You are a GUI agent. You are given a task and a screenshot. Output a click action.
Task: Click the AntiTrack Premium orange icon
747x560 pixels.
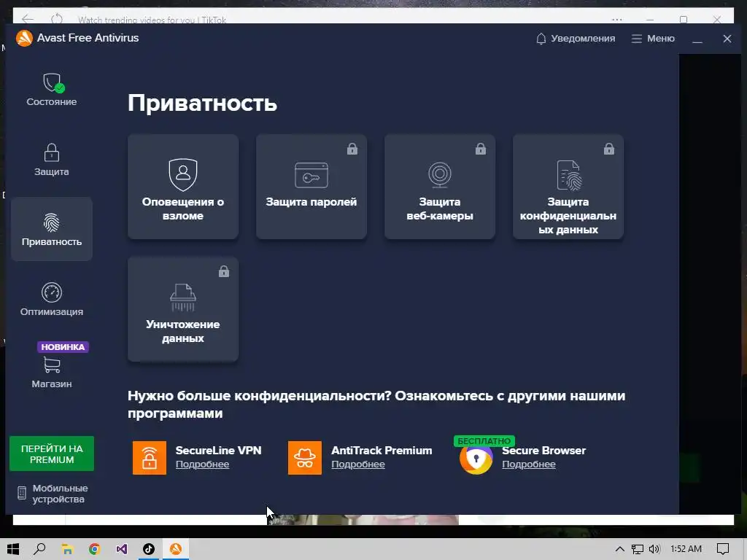pyautogui.click(x=305, y=458)
